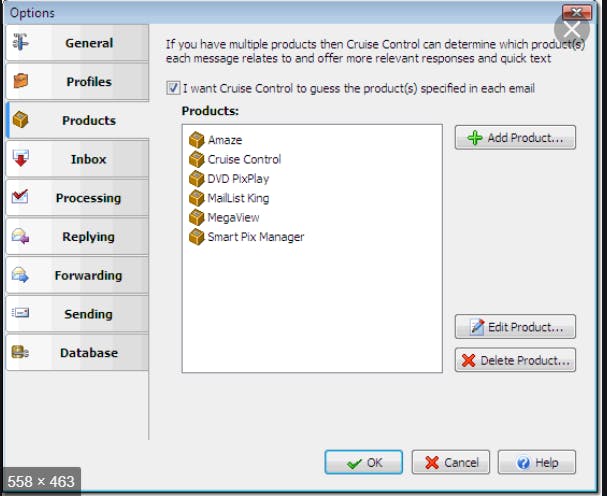Click the Forwarding envelope arrow icon

(20, 275)
